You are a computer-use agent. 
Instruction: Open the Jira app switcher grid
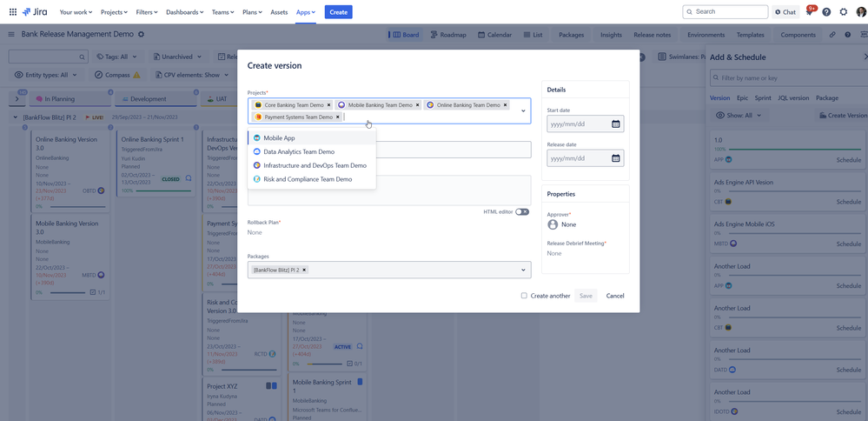pos(13,11)
